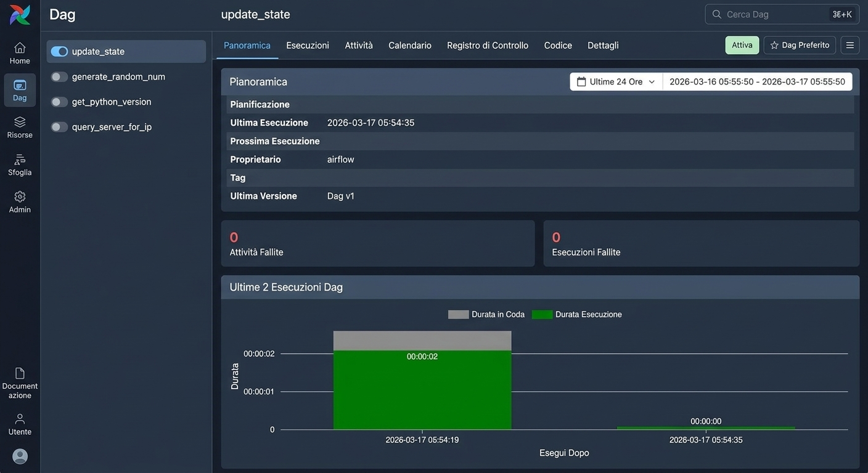Click the Ultime 2 Esecuzioni Dag heading
This screenshot has width=868, height=473.
[286, 287]
